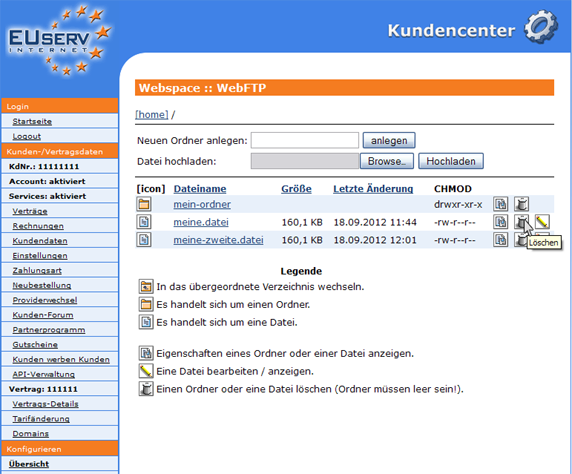Sort by Größe column
Image resolution: width=572 pixels, height=474 pixels.
296,189
